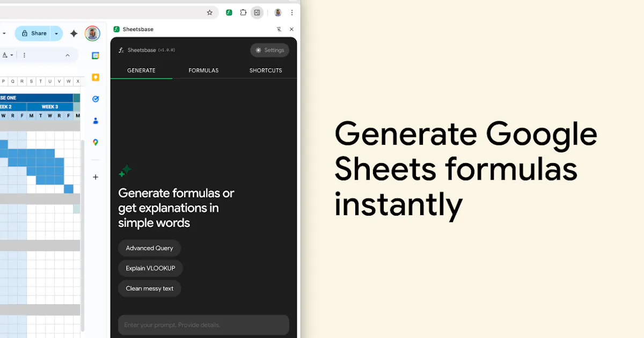Bookmark this page with the star icon
This screenshot has height=338, width=644.
click(x=210, y=12)
